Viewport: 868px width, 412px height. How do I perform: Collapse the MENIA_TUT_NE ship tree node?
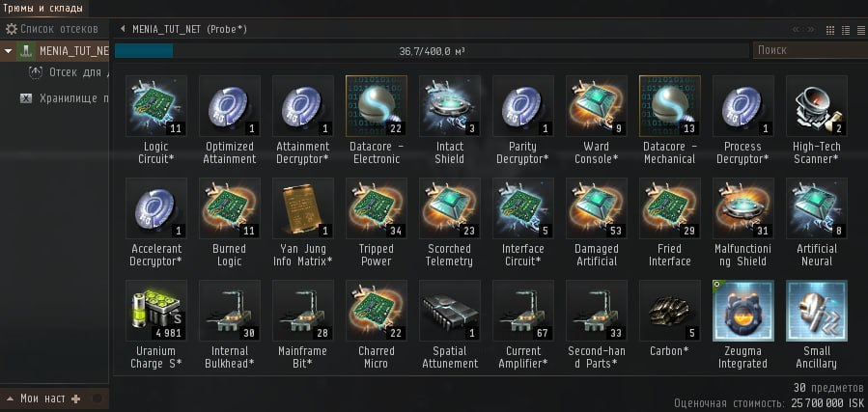8,51
